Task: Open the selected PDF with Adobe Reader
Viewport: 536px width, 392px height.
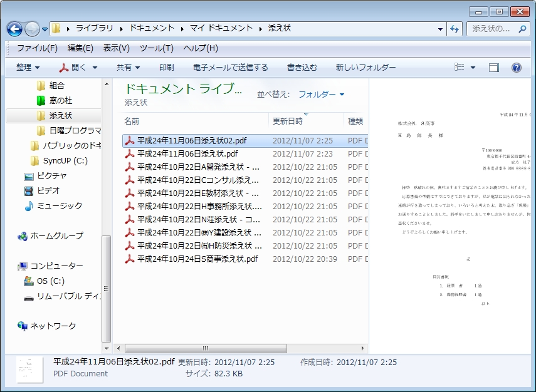Action: coord(78,67)
